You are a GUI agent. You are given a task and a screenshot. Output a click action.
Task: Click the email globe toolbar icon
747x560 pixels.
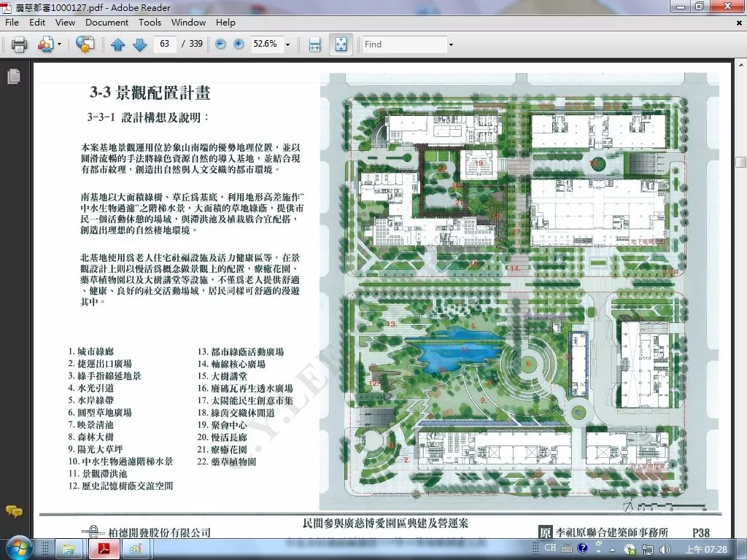(85, 44)
